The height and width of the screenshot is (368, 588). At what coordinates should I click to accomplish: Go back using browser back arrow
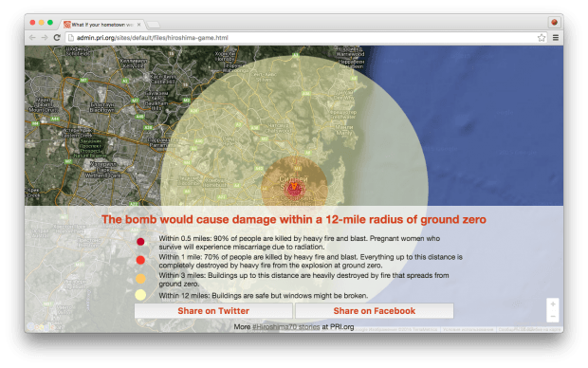(x=32, y=38)
